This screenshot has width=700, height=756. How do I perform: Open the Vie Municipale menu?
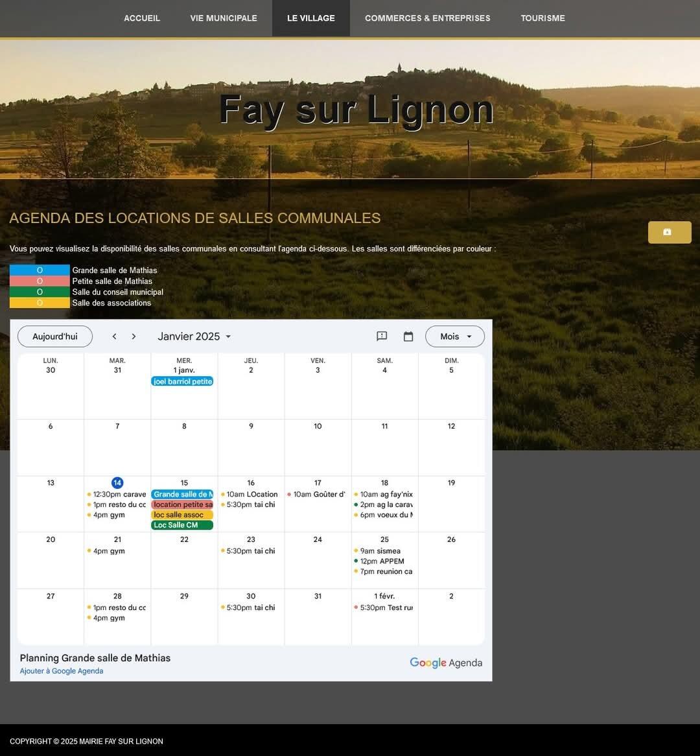pos(224,18)
